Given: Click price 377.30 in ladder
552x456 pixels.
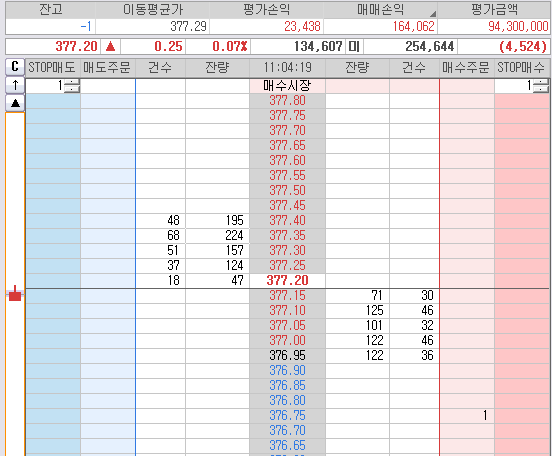Looking at the screenshot, I should tap(287, 251).
